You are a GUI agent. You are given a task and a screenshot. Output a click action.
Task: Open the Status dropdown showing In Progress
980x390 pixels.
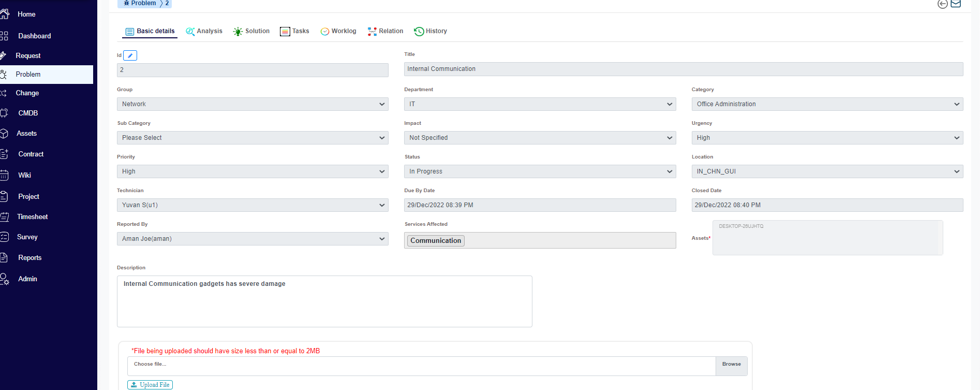(x=540, y=171)
